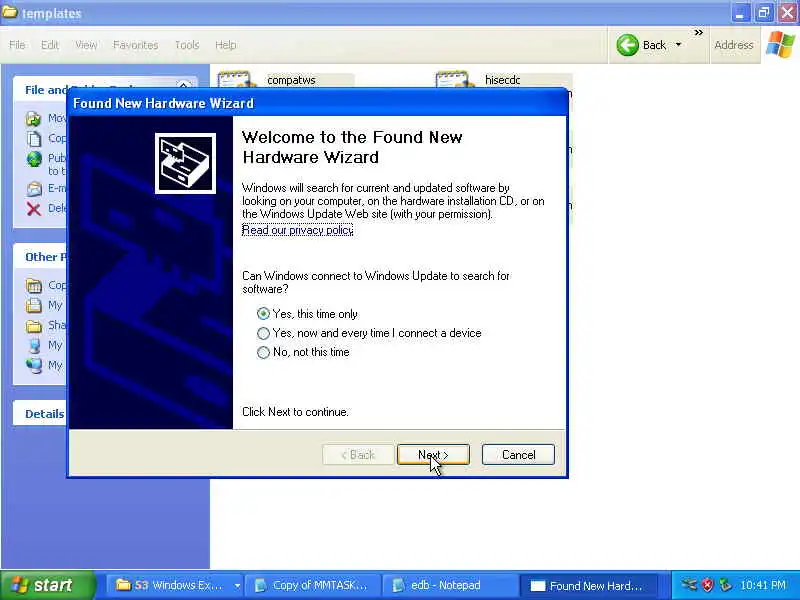Open the Help menu in templates window
Viewport: 800px width, 600px height.
click(x=225, y=45)
